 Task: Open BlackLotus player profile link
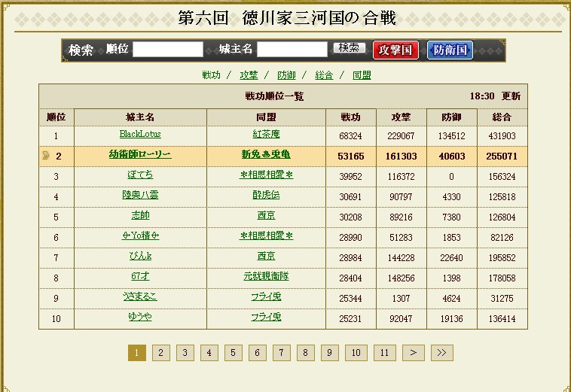pyautogui.click(x=140, y=134)
